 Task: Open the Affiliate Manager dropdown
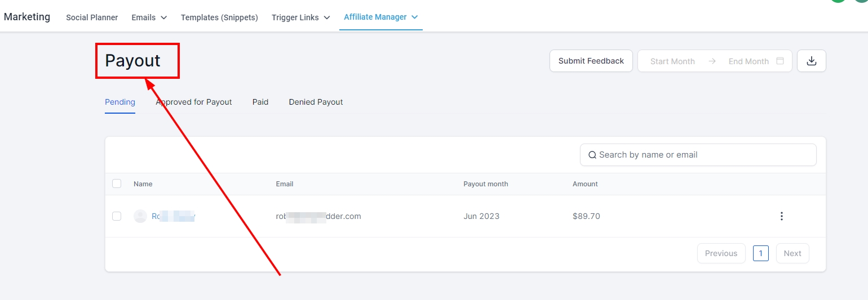380,17
